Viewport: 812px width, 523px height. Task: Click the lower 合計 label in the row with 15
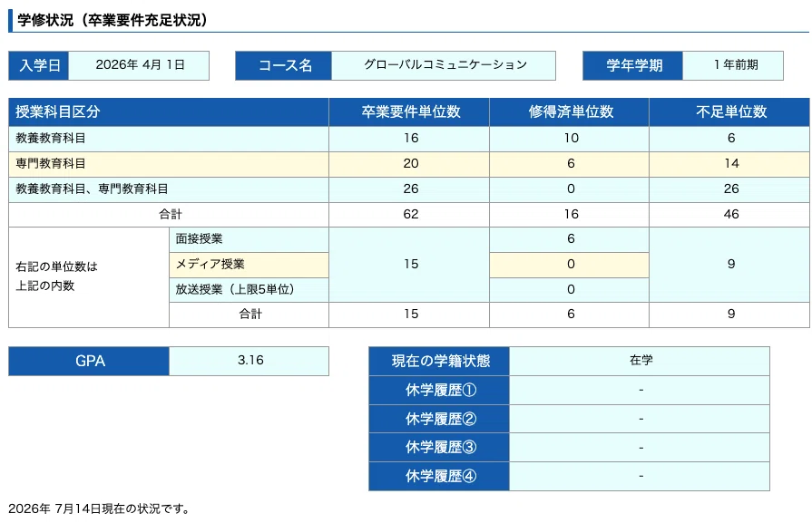249,315
